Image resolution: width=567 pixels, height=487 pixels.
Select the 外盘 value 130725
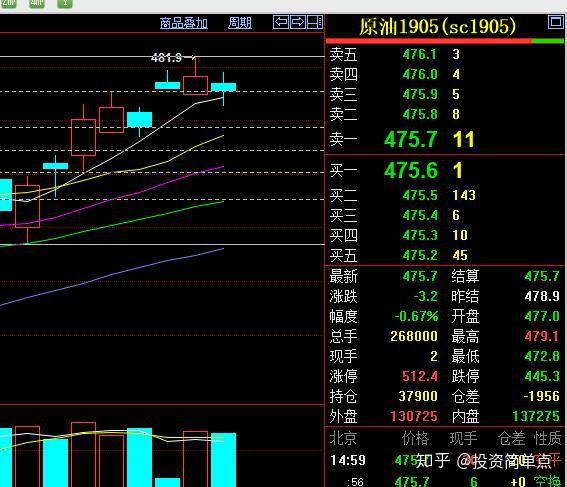click(x=414, y=416)
